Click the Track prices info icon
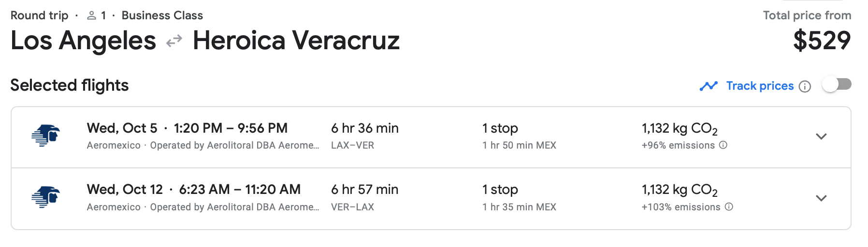The height and width of the screenshot is (247, 868). pos(805,86)
